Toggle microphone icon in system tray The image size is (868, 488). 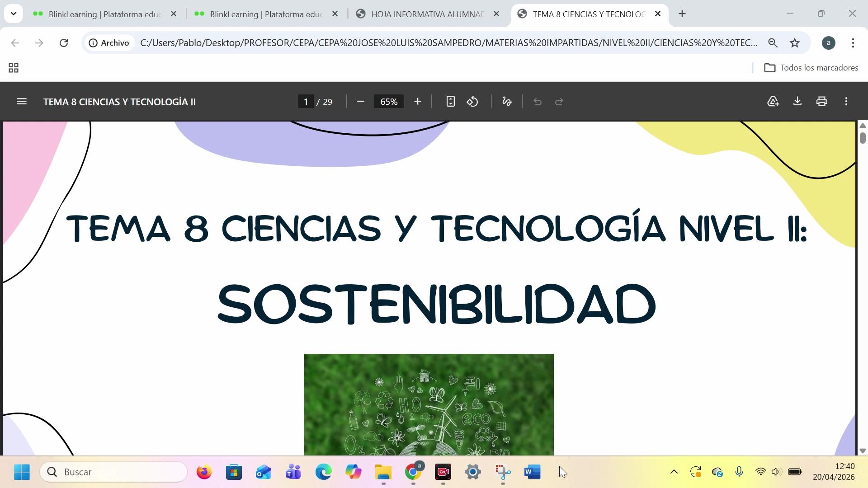pos(739,472)
